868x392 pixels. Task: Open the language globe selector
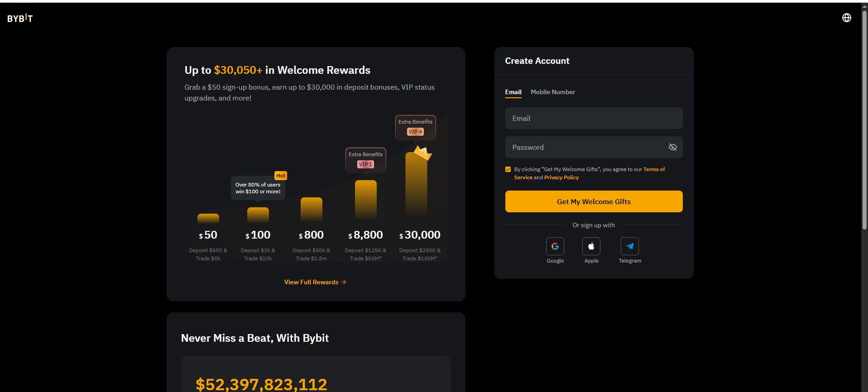coord(846,18)
